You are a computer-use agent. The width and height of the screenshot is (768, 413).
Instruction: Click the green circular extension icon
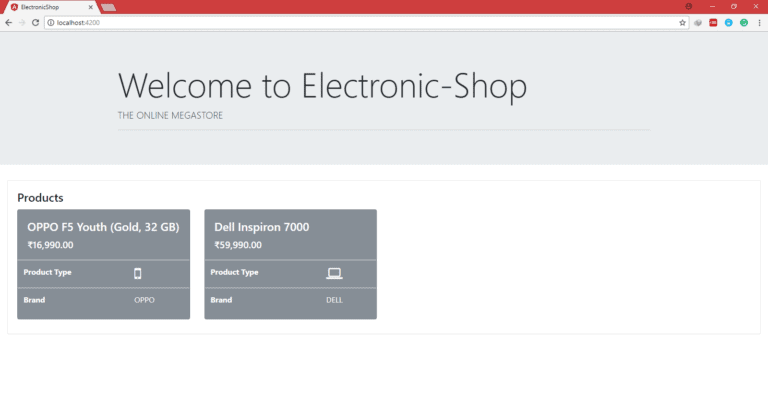click(x=744, y=23)
